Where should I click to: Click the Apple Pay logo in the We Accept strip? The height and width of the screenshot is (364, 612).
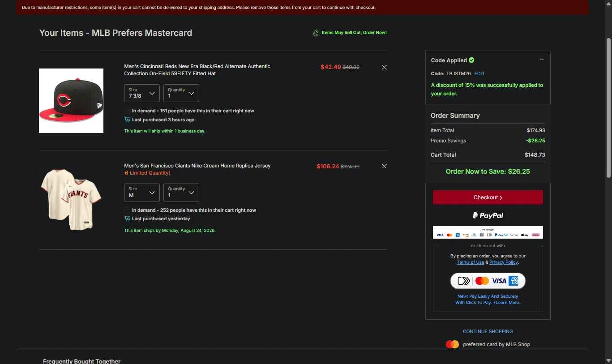coord(525,235)
